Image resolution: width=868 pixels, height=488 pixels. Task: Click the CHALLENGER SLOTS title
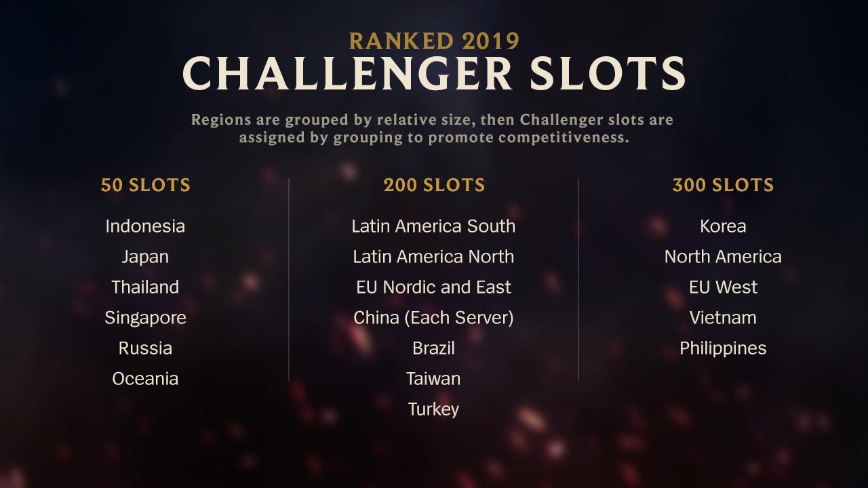[x=434, y=73]
